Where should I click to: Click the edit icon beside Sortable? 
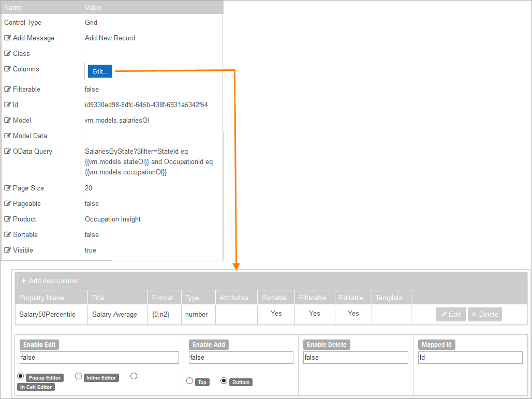(8, 235)
